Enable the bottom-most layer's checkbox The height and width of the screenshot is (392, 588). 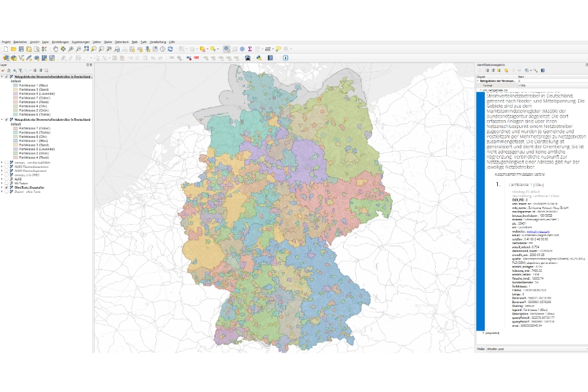(7, 191)
